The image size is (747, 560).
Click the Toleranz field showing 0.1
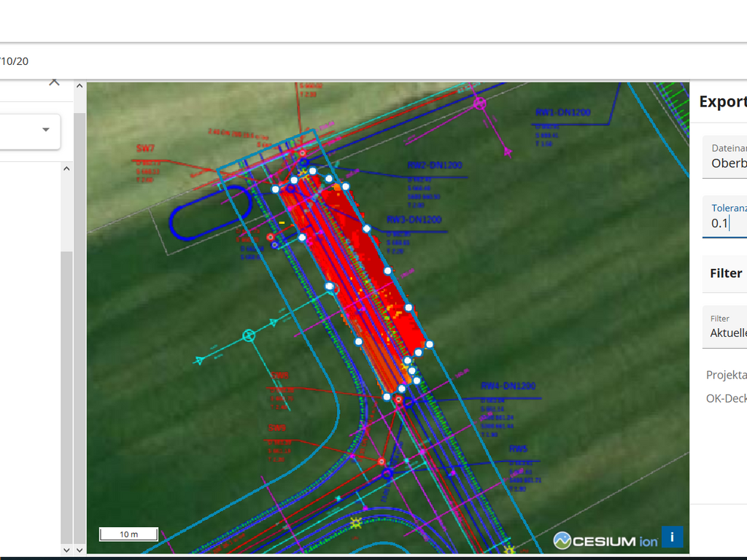(x=724, y=217)
